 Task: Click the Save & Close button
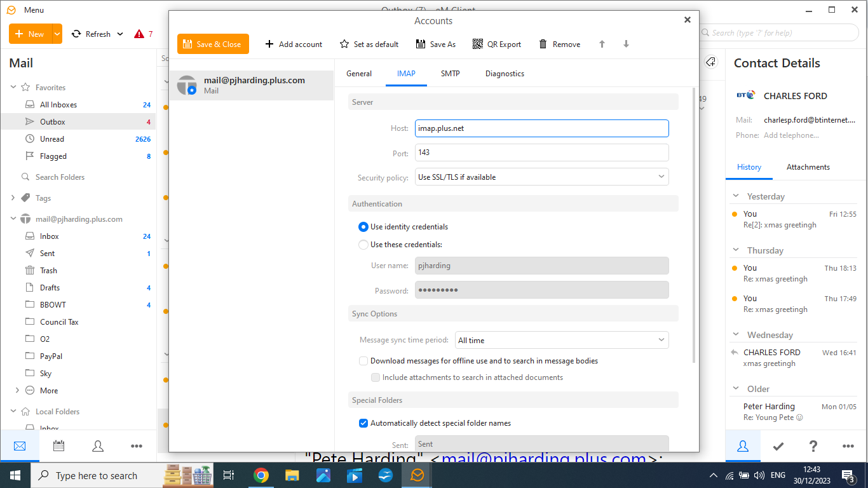[213, 44]
